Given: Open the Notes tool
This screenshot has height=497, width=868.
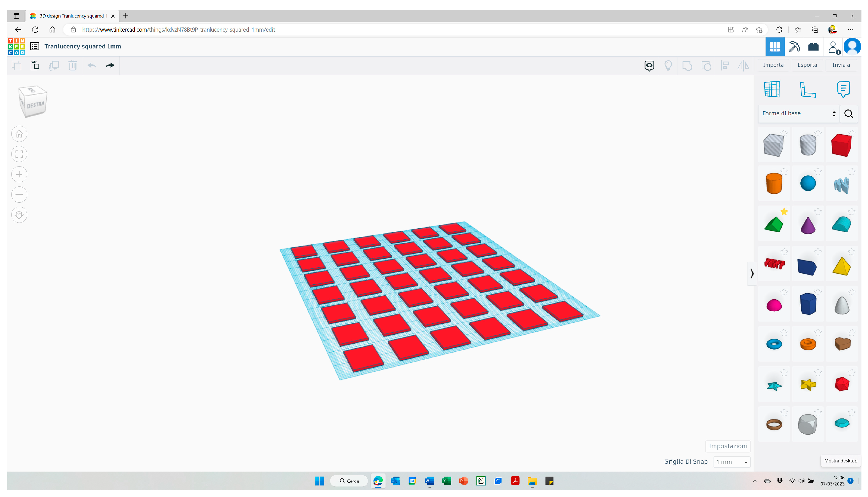Looking at the screenshot, I should 843,90.
